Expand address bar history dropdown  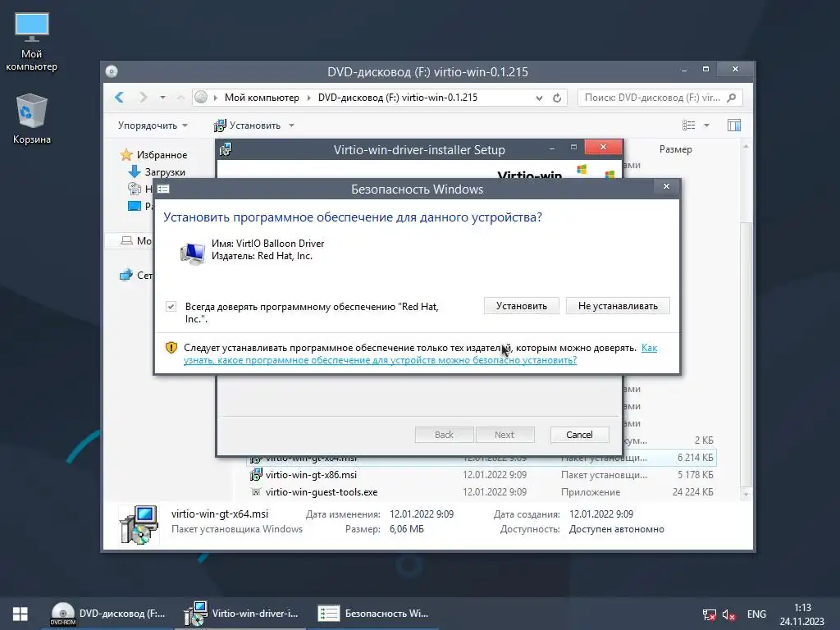point(539,98)
